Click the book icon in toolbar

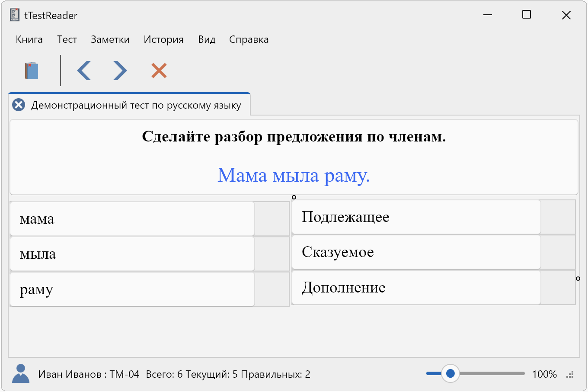coord(32,71)
